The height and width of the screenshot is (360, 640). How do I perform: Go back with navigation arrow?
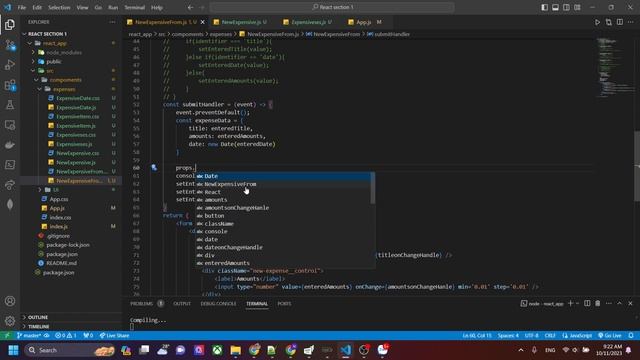pyautogui.click(x=191, y=7)
